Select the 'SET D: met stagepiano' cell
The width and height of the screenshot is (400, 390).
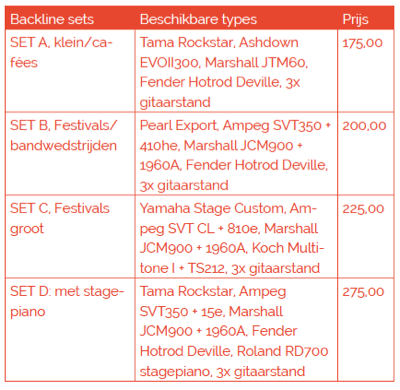pyautogui.click(x=70, y=330)
